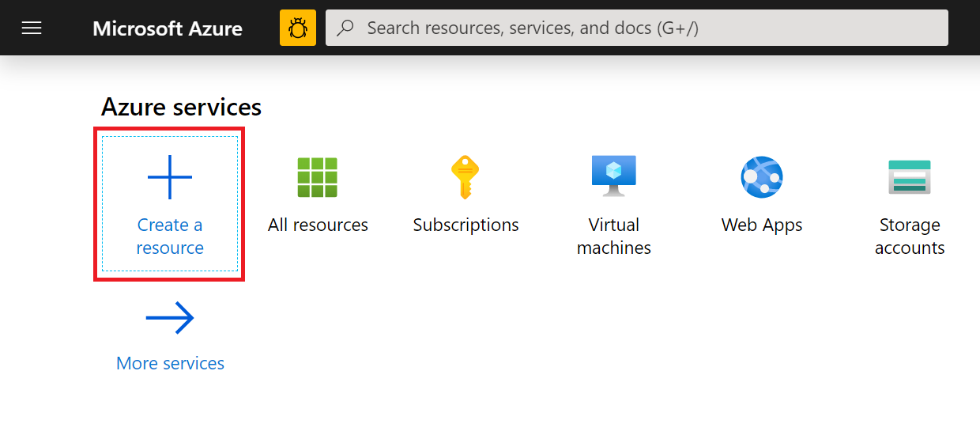Open the green All resources grid icon
The width and height of the screenshot is (980, 439).
pos(318,177)
